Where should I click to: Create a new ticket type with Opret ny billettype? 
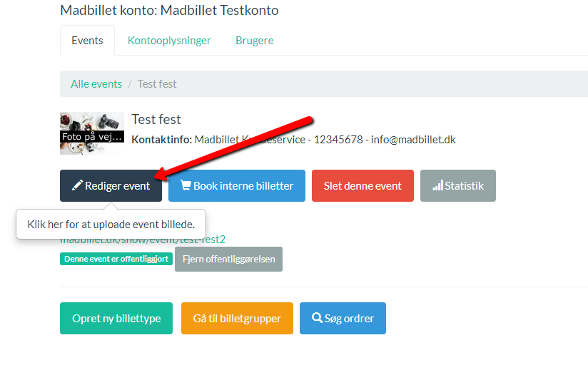point(116,319)
